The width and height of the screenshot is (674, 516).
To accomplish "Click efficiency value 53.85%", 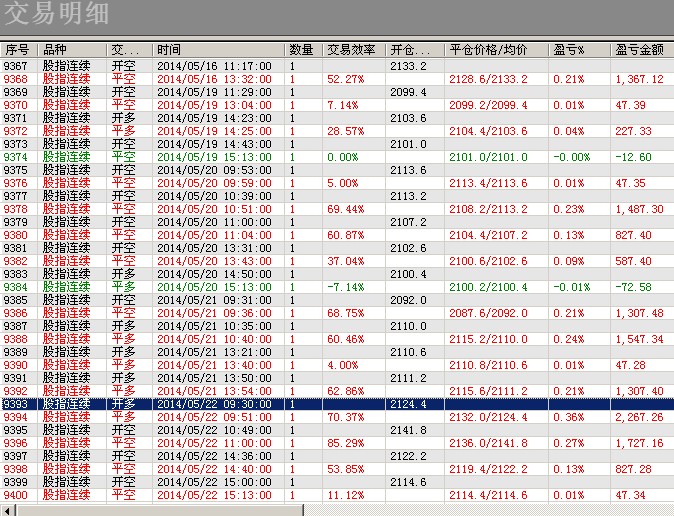I will (x=346, y=469).
